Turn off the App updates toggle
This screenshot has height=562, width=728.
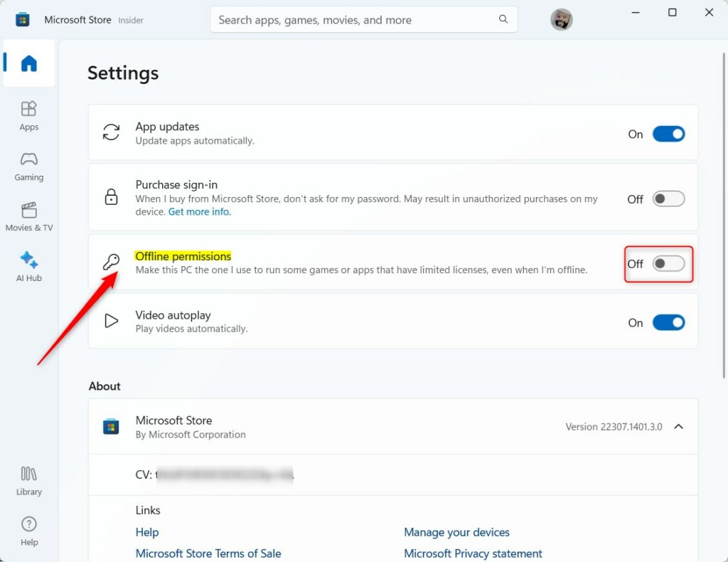(x=668, y=134)
